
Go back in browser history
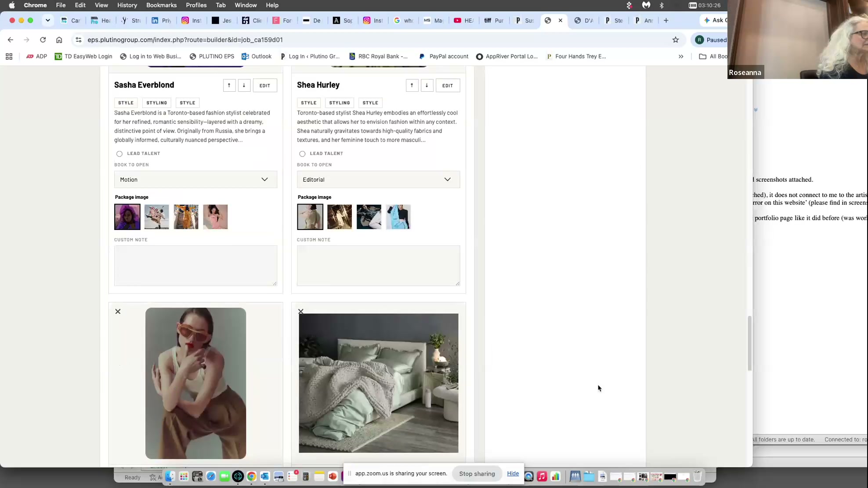point(11,39)
